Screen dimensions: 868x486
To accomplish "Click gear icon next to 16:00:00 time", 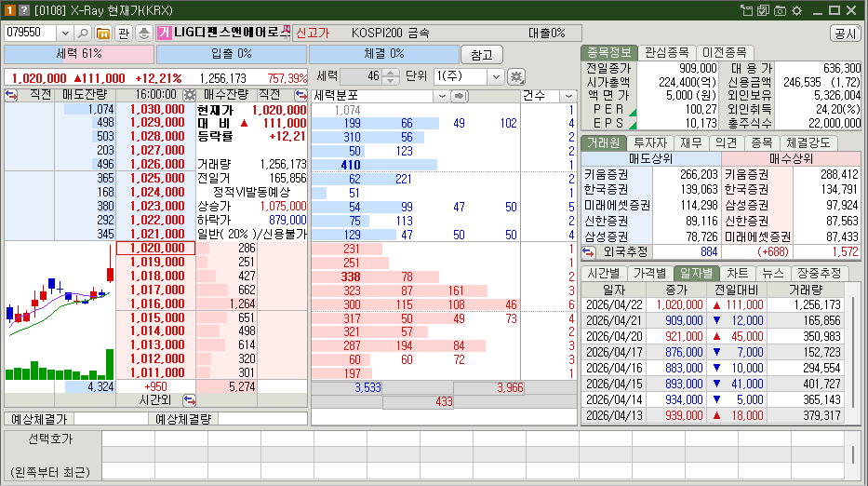I will [189, 95].
